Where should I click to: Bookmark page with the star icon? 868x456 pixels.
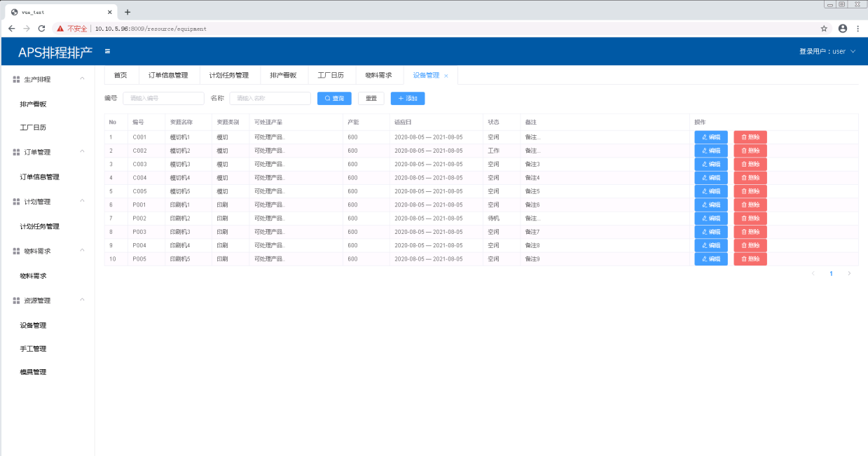(x=824, y=29)
